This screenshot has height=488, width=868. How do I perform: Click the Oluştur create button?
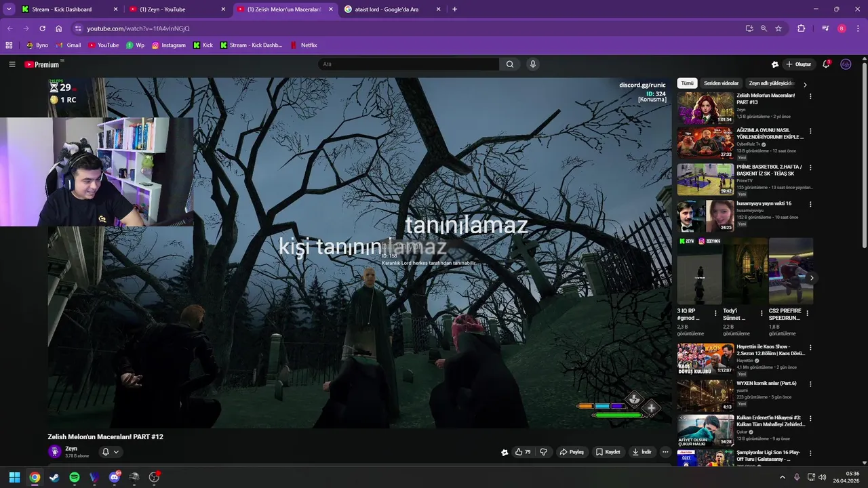[798, 64]
